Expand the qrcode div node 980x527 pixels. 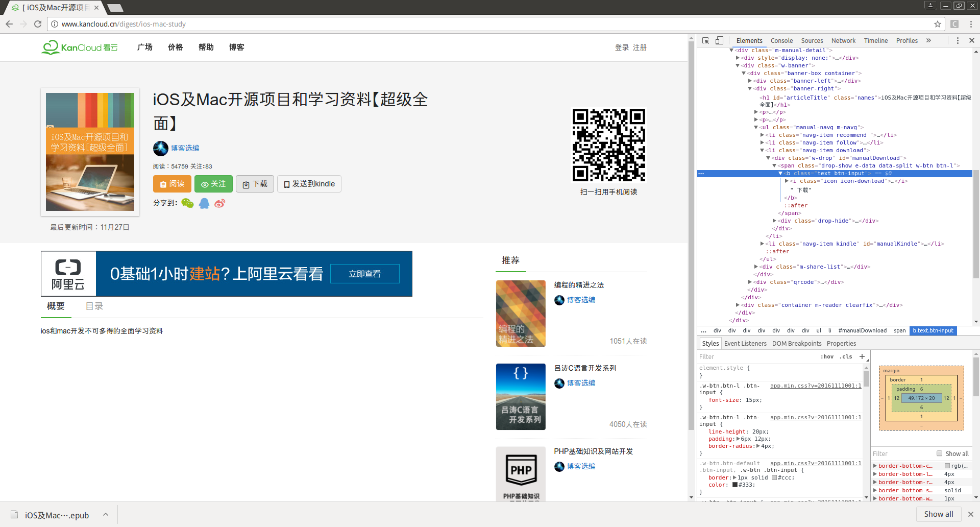tap(750, 282)
